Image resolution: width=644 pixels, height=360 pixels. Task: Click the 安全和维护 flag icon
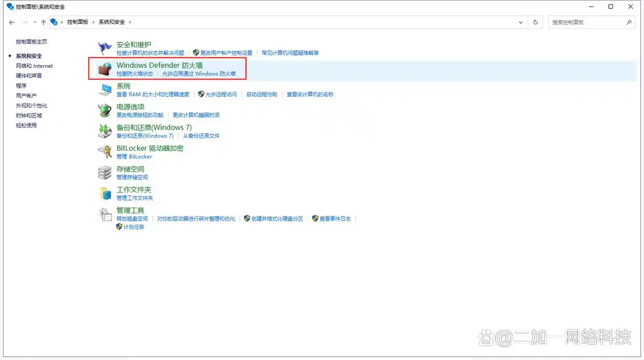(105, 48)
